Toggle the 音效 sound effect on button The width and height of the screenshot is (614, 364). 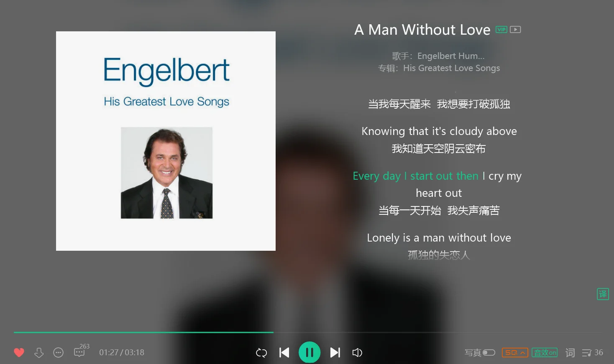(x=545, y=353)
